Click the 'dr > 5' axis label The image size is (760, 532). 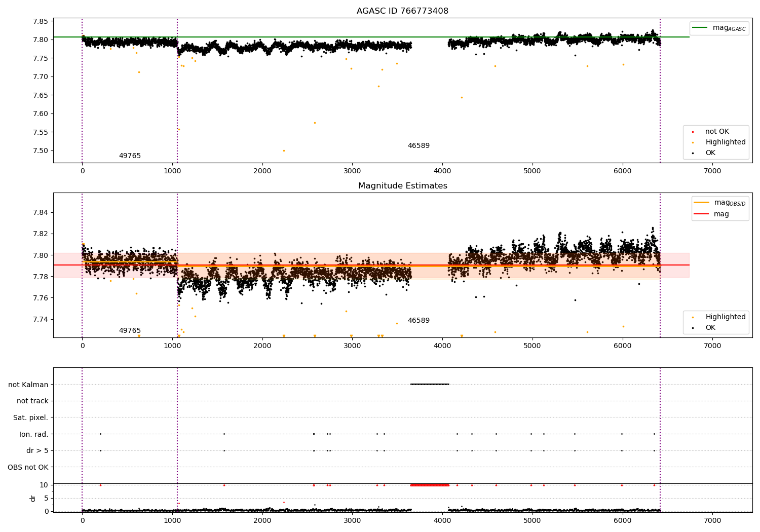(x=37, y=451)
